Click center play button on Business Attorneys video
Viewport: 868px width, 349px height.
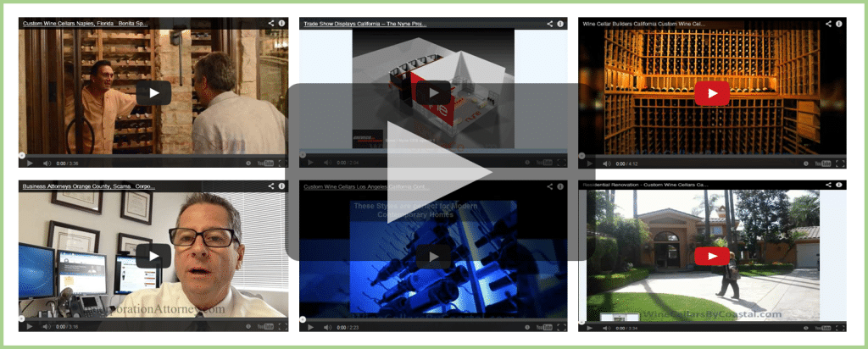pos(153,256)
